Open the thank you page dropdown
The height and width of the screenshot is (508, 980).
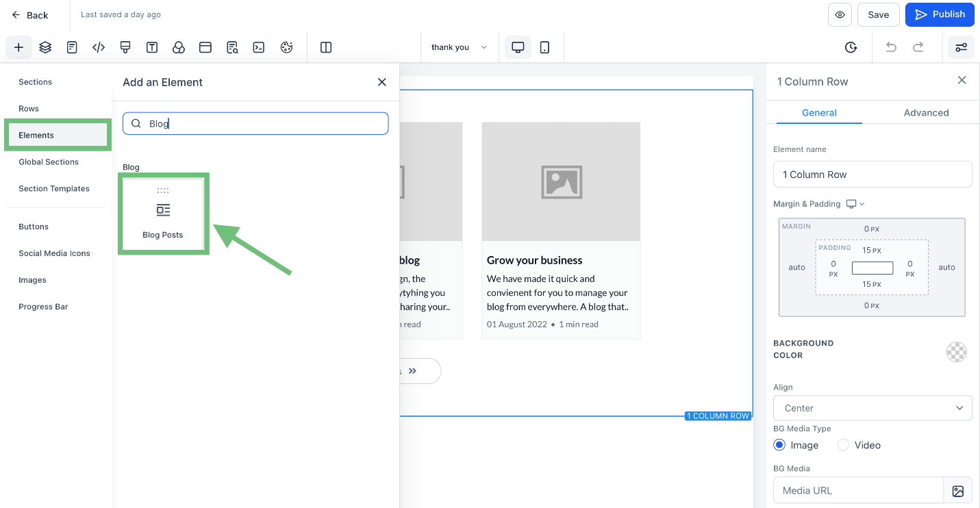459,47
